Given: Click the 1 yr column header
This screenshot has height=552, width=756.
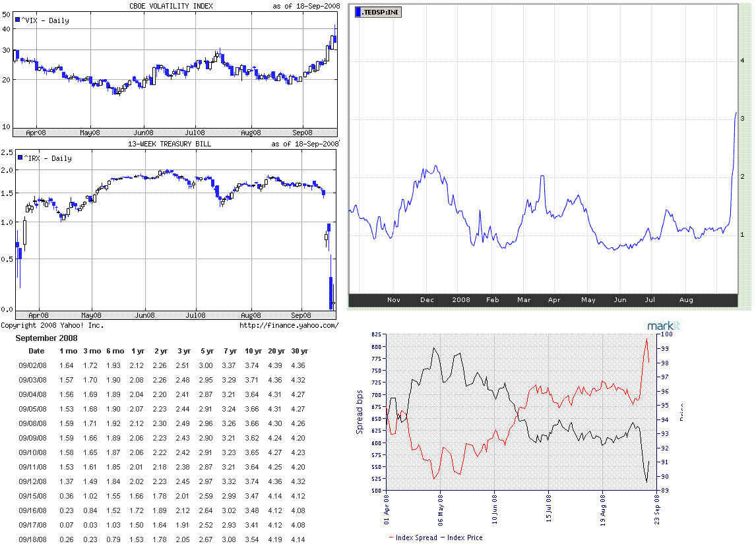Looking at the screenshot, I should pos(137,351).
